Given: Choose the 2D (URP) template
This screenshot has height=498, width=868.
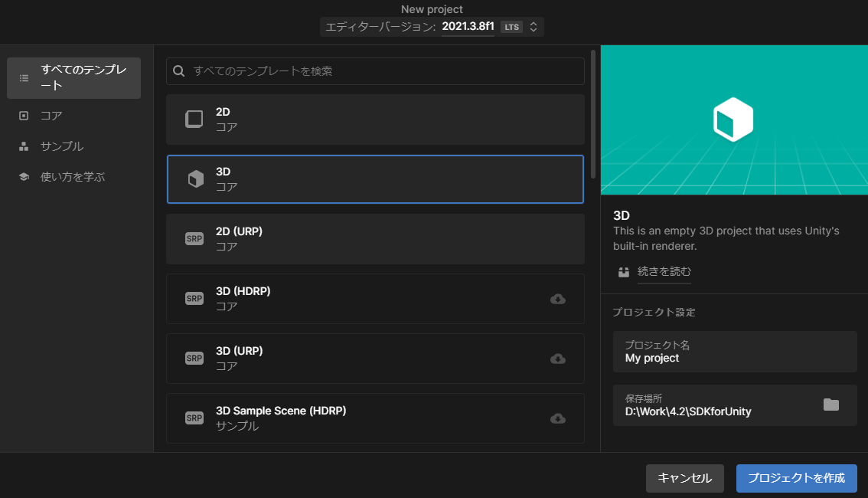Looking at the screenshot, I should click(375, 239).
